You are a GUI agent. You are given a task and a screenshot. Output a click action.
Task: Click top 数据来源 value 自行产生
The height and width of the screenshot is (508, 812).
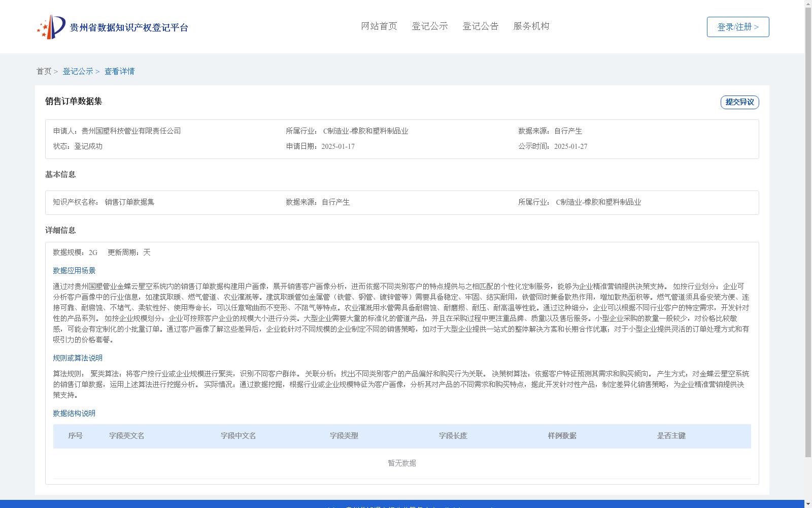(568, 131)
